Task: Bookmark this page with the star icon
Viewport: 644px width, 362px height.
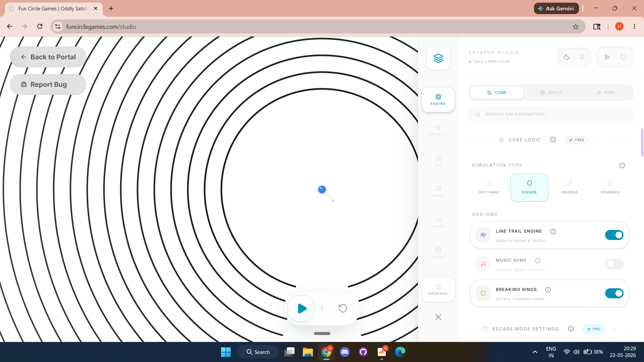Action: (576, 27)
